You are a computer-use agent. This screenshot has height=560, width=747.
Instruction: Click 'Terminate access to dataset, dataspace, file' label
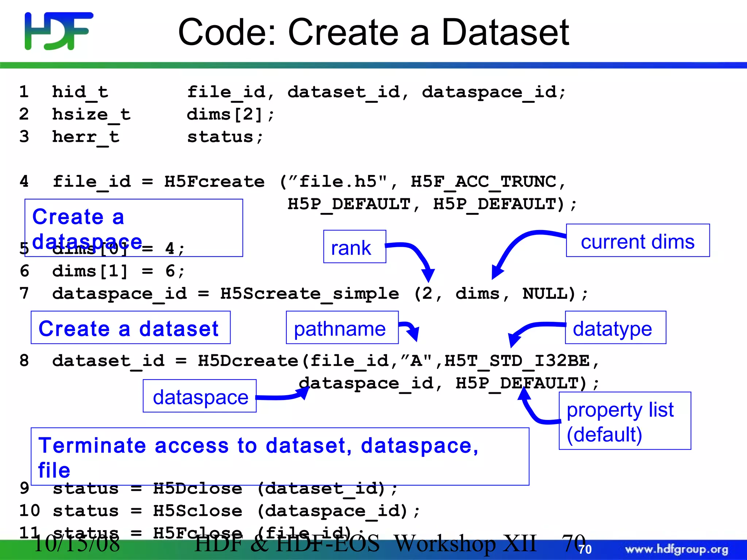[x=280, y=456]
